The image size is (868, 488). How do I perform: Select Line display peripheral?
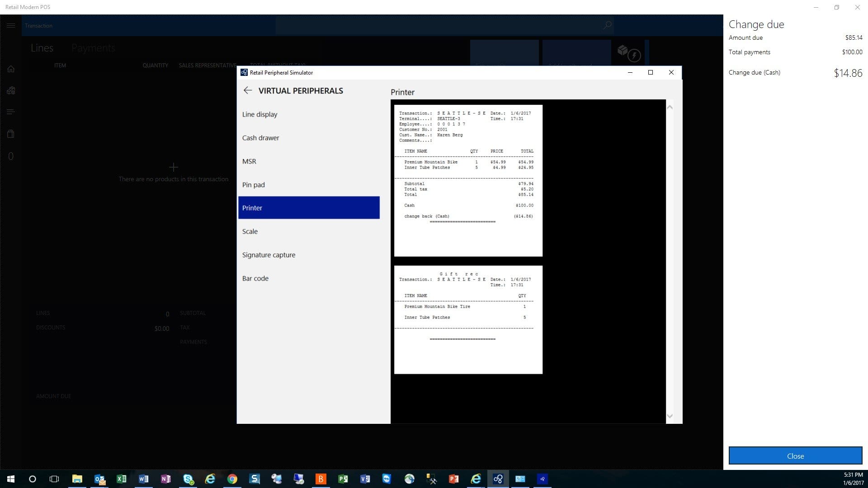click(260, 114)
